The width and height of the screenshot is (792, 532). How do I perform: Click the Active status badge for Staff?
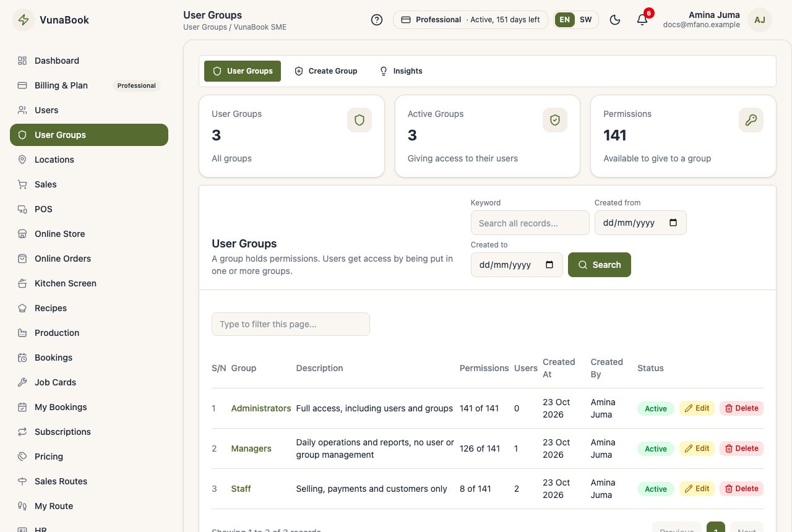pyautogui.click(x=656, y=489)
